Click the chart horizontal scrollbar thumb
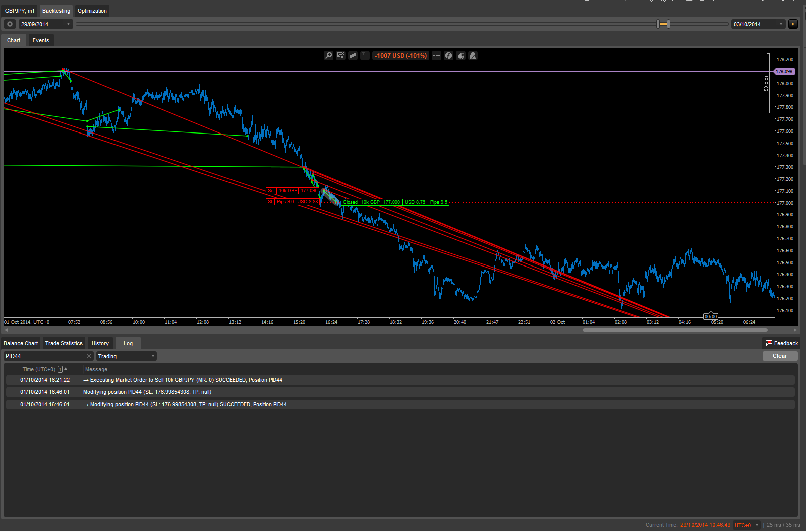The height and width of the screenshot is (532, 806). [x=675, y=330]
